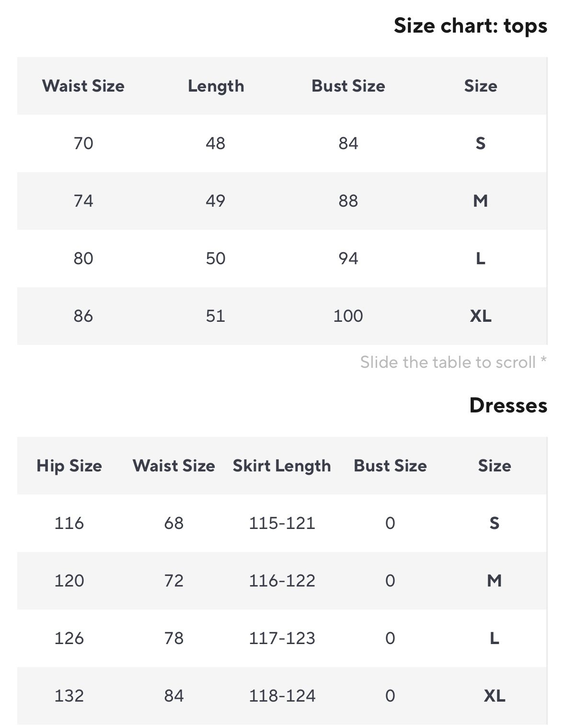Click hip size value 132
Image resolution: width=565 pixels, height=728 pixels.
click(69, 696)
